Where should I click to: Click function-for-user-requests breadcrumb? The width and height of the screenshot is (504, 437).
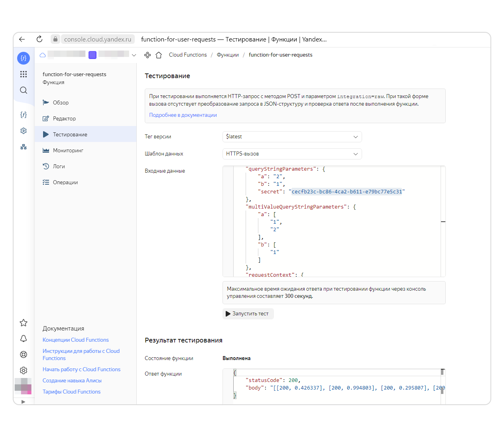click(281, 55)
